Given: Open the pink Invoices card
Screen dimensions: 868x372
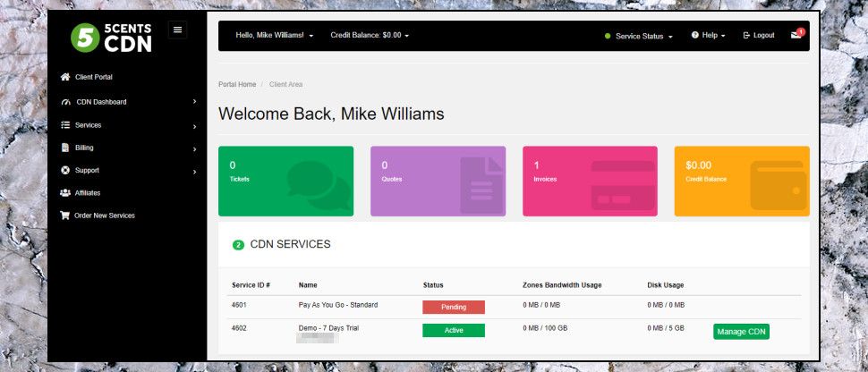Looking at the screenshot, I should coord(590,181).
